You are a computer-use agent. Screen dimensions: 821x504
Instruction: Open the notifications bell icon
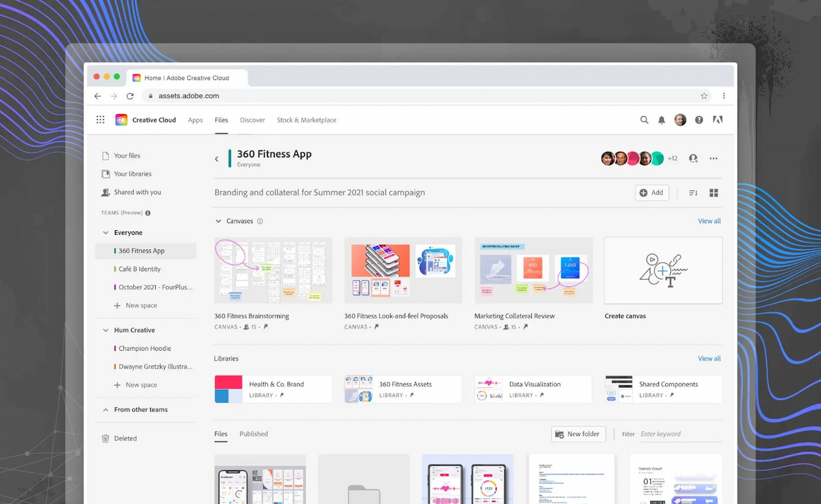point(661,120)
